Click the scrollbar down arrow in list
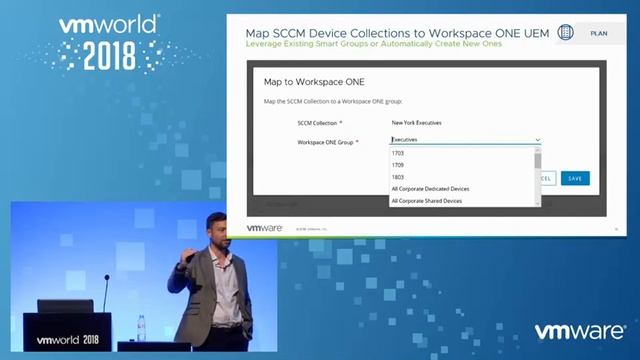The height and width of the screenshot is (360, 640). click(538, 203)
